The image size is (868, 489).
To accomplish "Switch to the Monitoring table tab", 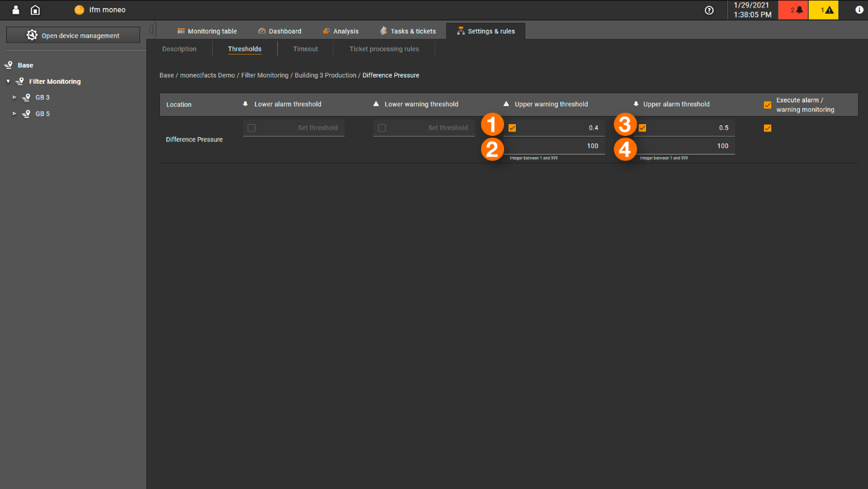I will click(206, 31).
